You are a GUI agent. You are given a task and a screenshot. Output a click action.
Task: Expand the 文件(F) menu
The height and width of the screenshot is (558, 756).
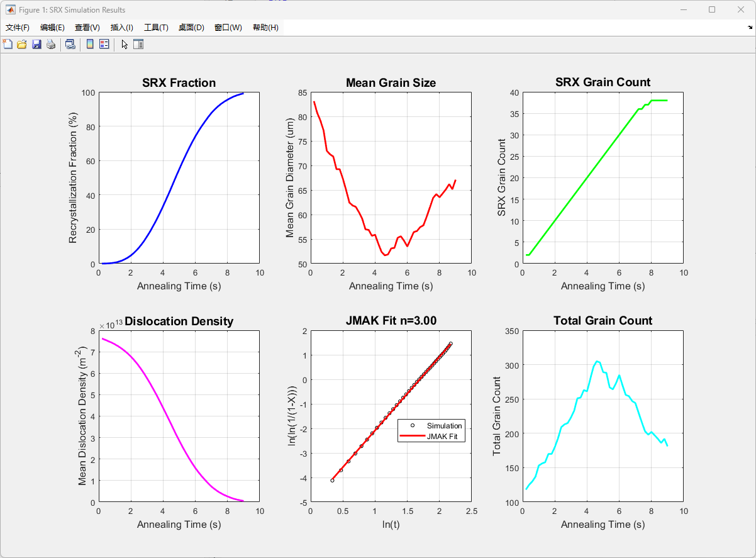pyautogui.click(x=18, y=28)
